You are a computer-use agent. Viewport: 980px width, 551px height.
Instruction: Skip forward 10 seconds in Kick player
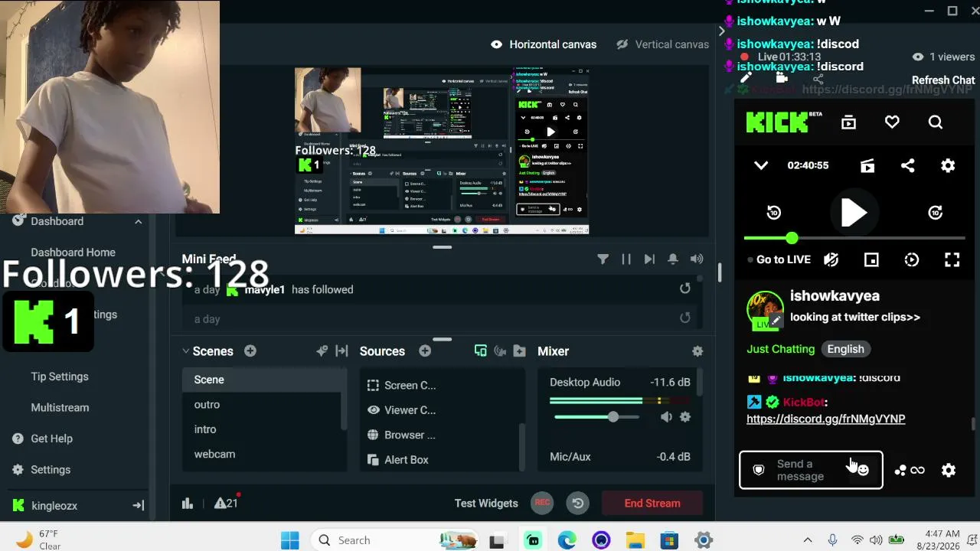[936, 213]
